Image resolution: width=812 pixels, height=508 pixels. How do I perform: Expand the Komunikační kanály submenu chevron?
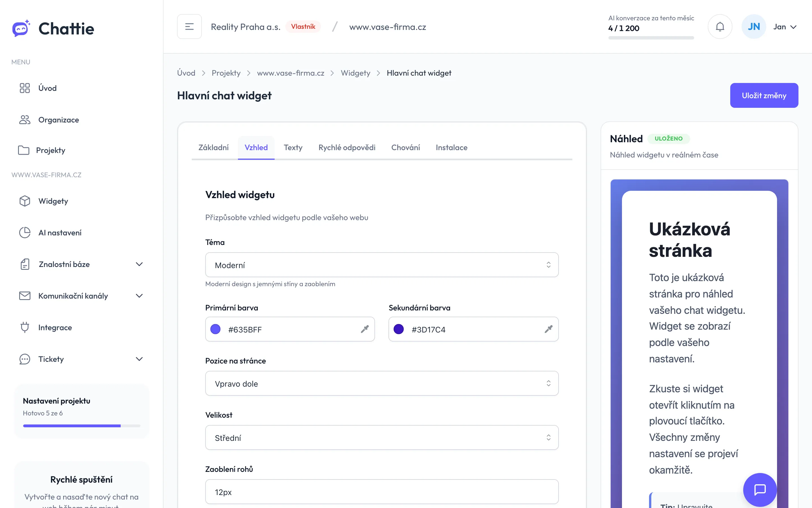pyautogui.click(x=139, y=296)
